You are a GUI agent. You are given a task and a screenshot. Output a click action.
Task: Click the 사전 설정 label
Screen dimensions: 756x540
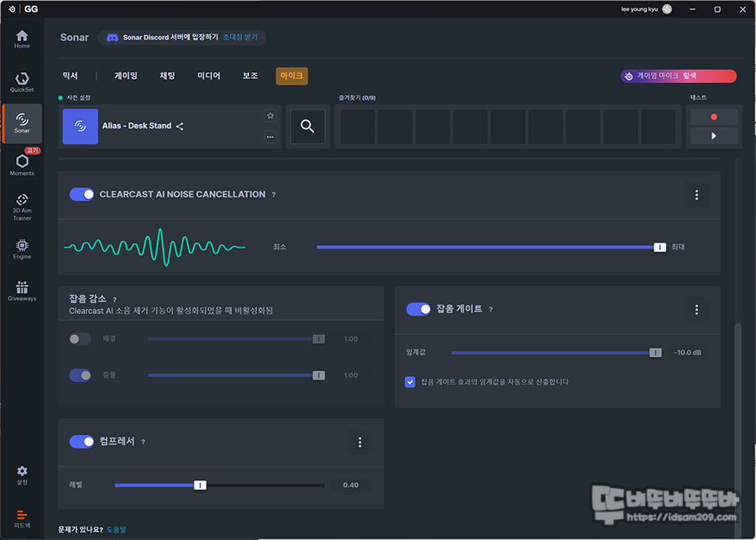[79, 98]
